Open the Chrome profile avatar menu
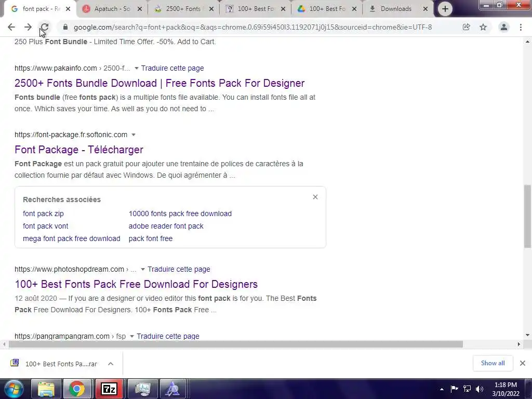The height and width of the screenshot is (399, 532). [504, 27]
